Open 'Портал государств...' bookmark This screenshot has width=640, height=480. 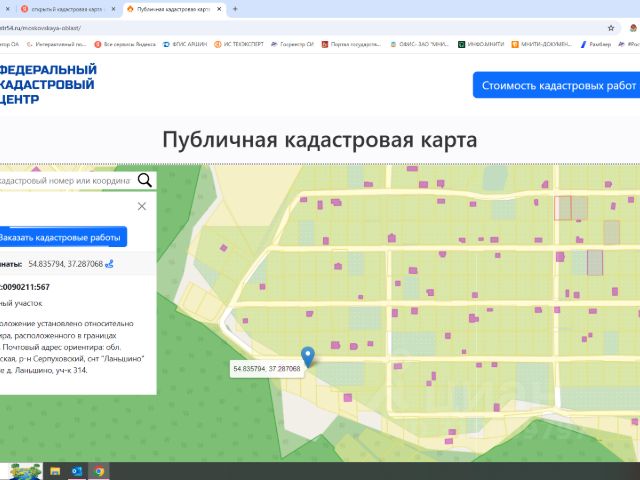point(351,44)
